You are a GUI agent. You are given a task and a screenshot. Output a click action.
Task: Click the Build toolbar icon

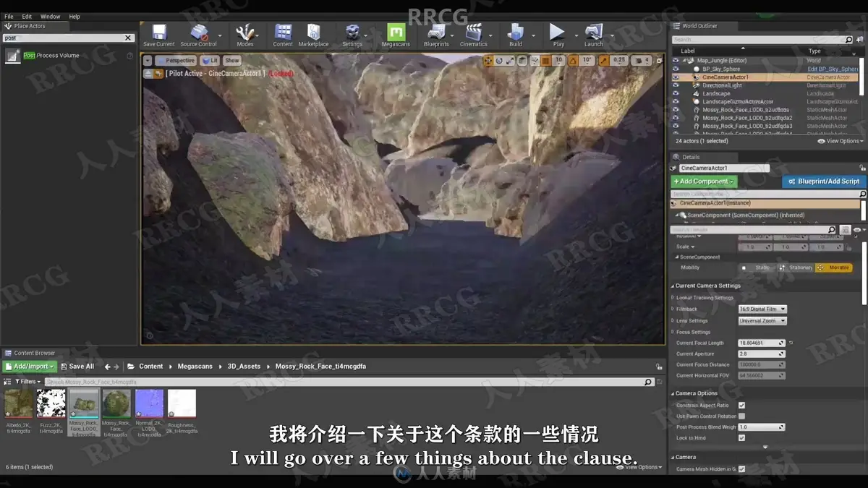pyautogui.click(x=516, y=35)
